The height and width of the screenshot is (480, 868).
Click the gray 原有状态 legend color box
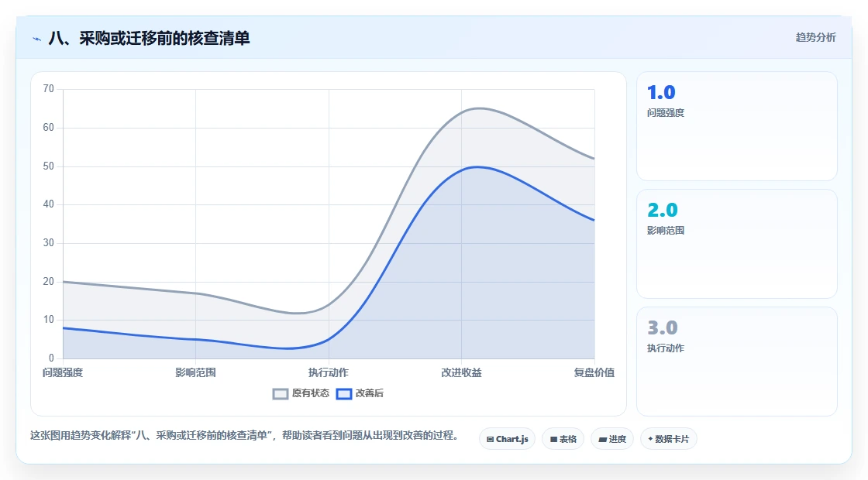point(281,394)
